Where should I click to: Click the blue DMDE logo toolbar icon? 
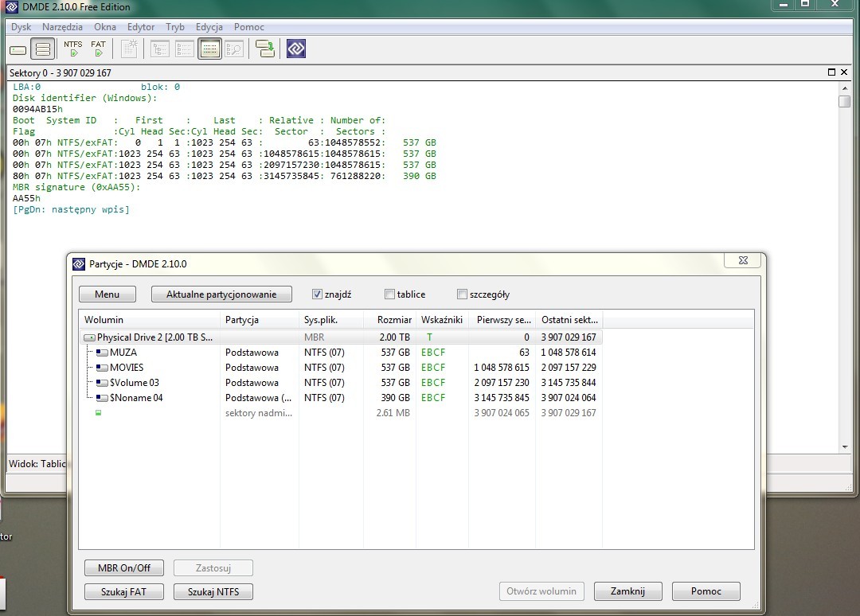(x=296, y=49)
